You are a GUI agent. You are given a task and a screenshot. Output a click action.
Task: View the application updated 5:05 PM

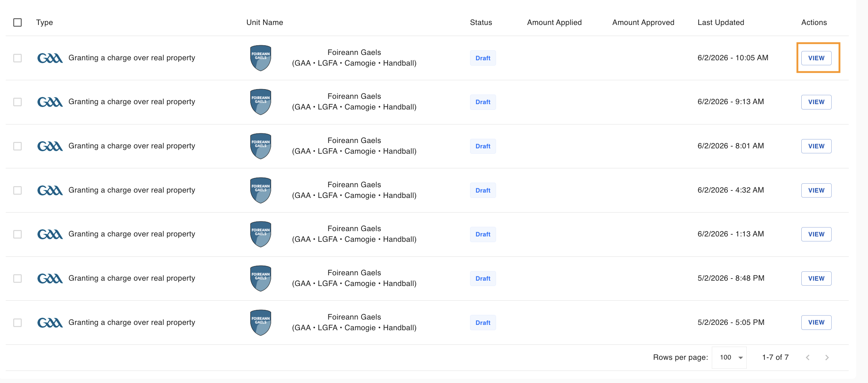[x=816, y=322]
